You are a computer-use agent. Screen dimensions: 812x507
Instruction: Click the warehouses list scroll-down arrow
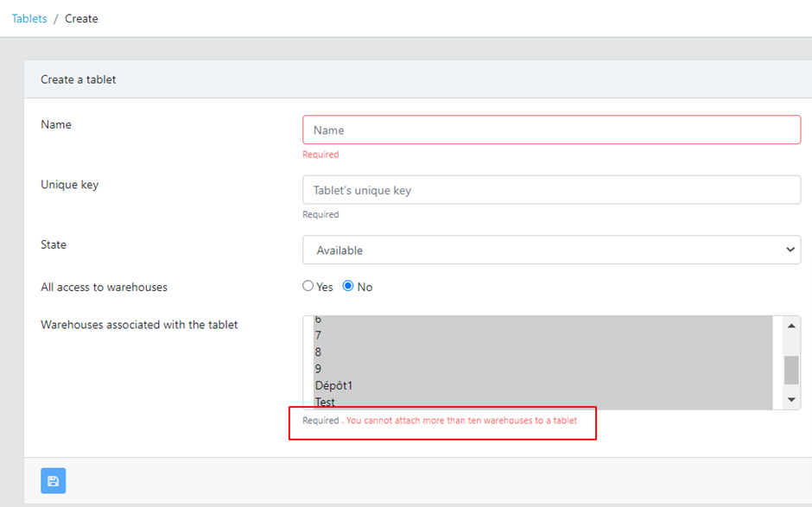pos(791,399)
